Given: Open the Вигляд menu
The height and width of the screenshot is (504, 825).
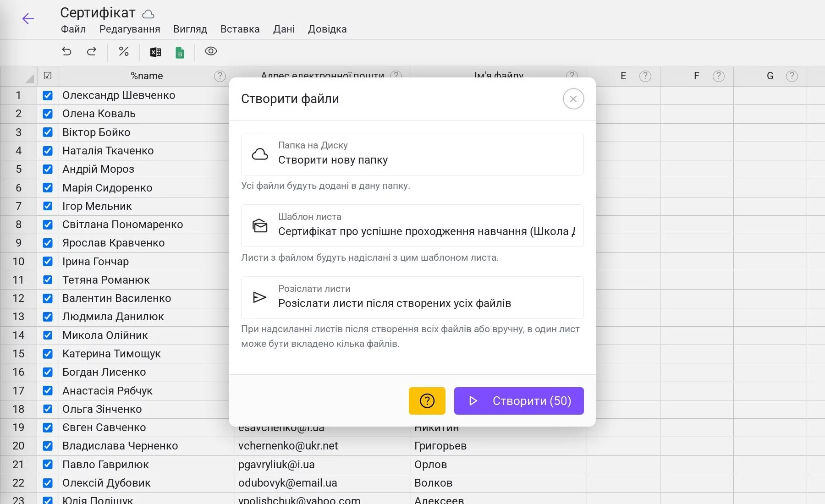Looking at the screenshot, I should click(x=190, y=29).
